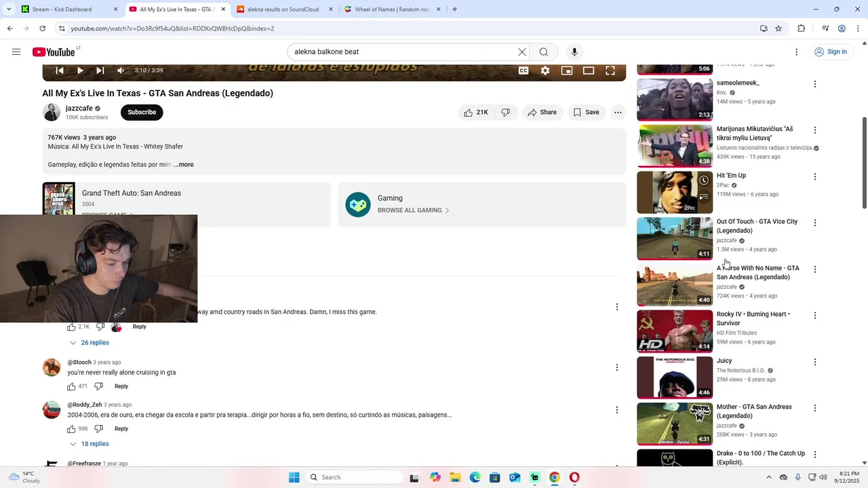Expand the 26 replies thread

(89, 343)
